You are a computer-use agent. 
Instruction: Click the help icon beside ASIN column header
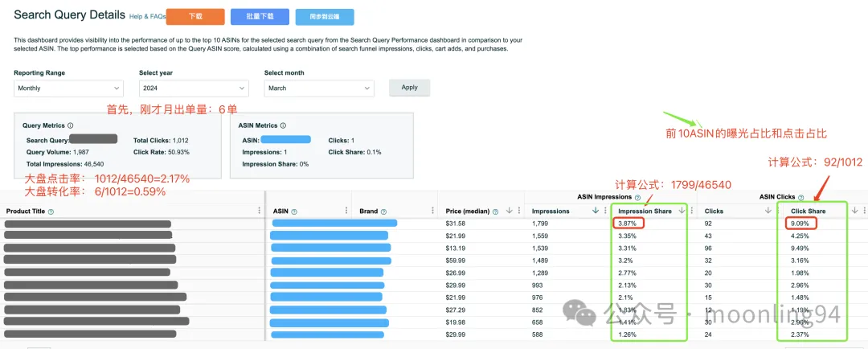point(294,211)
